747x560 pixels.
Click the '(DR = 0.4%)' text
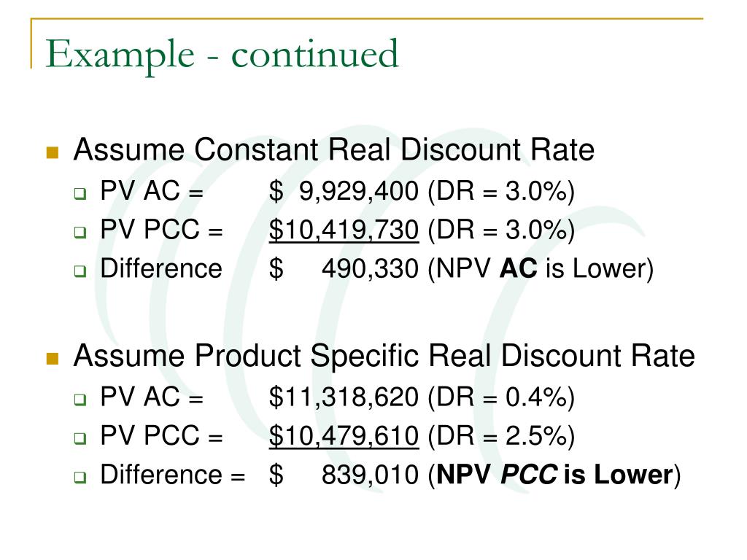tap(502, 397)
